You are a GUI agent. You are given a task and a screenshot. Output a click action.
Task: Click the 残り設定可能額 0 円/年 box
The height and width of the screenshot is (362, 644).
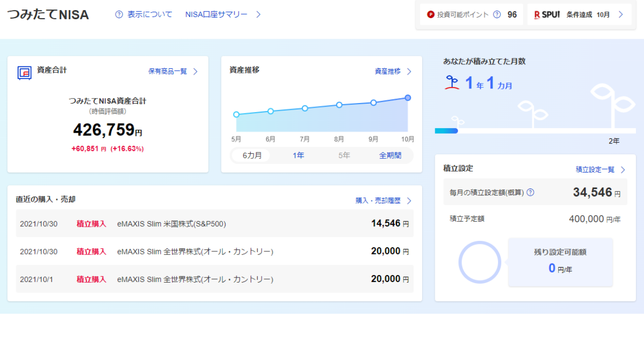tap(560, 262)
